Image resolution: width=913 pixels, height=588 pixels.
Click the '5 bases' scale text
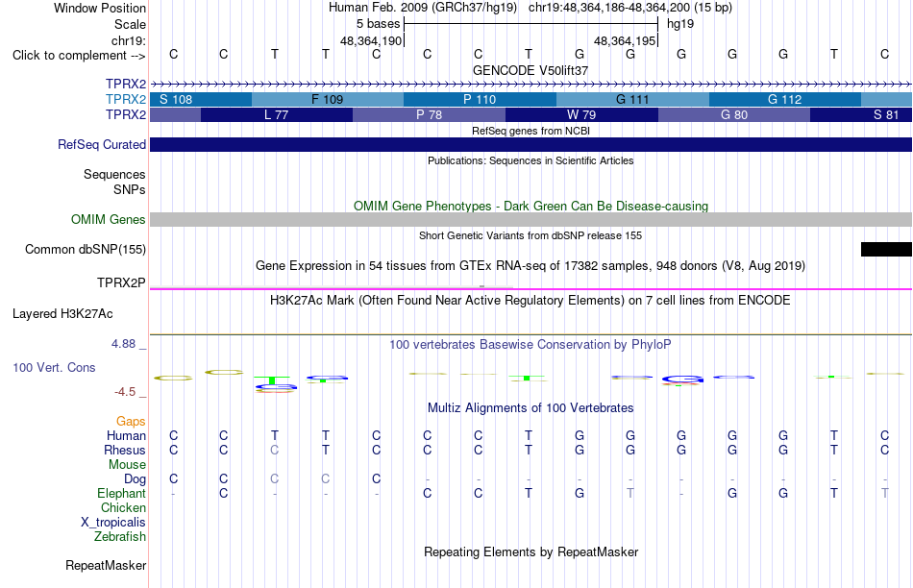(x=378, y=24)
